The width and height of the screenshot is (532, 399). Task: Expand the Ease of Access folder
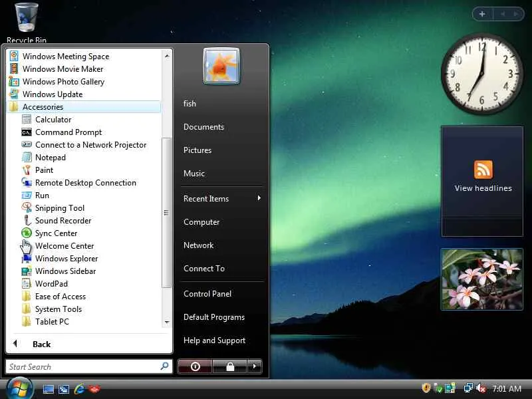54,296
